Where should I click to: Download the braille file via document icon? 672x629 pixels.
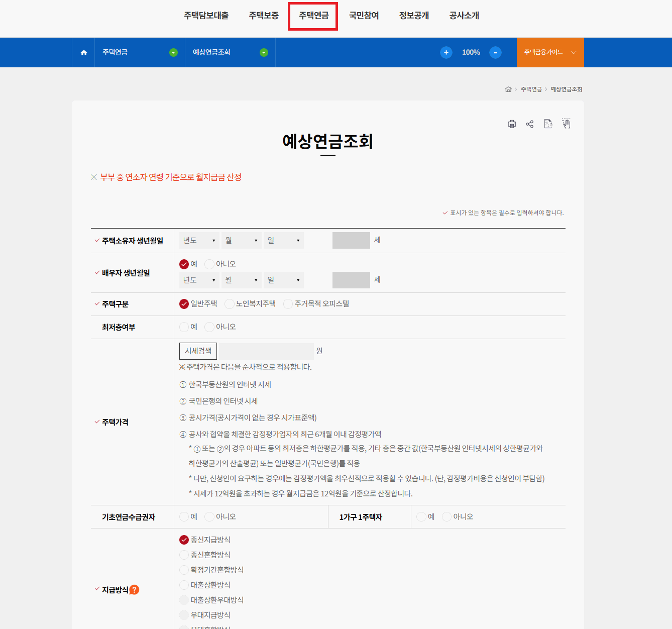click(x=548, y=124)
